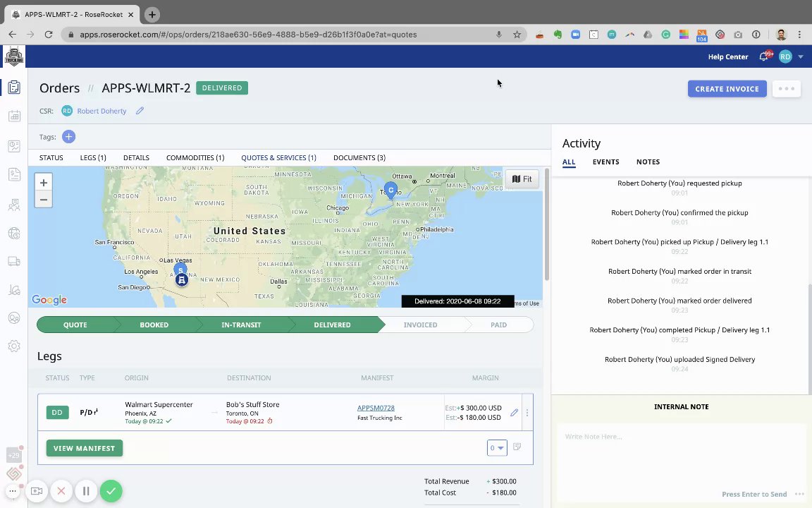The image size is (812, 508).
Task: Click the trucking company logo
Action: point(14,56)
